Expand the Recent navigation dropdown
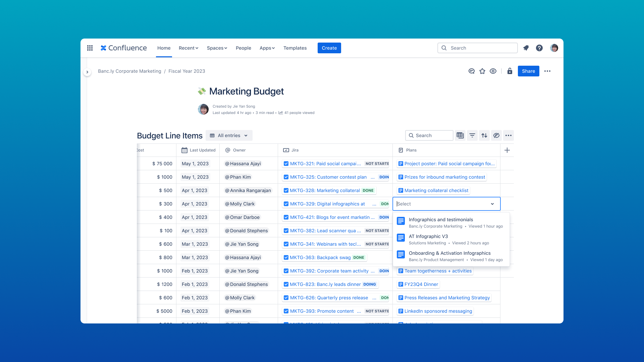This screenshot has width=644, height=362. click(188, 48)
